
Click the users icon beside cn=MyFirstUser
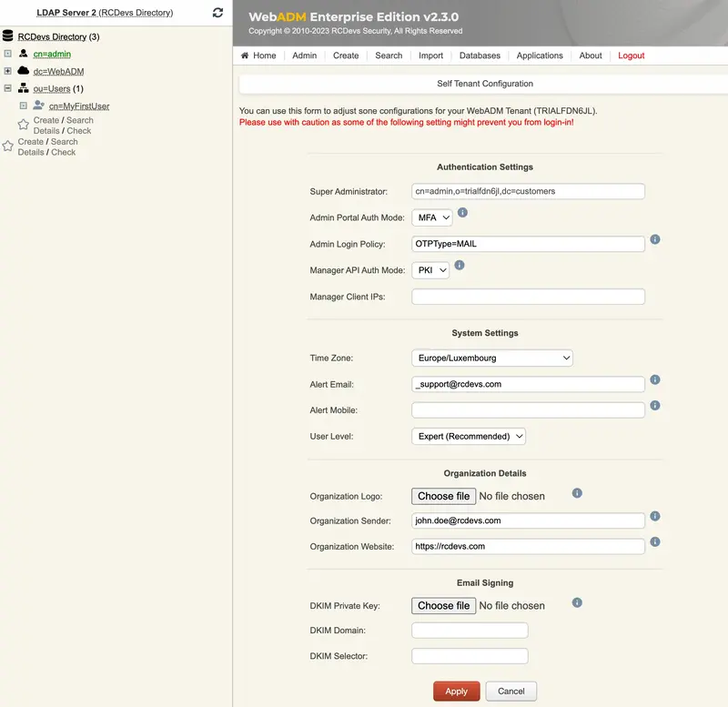[x=38, y=106]
